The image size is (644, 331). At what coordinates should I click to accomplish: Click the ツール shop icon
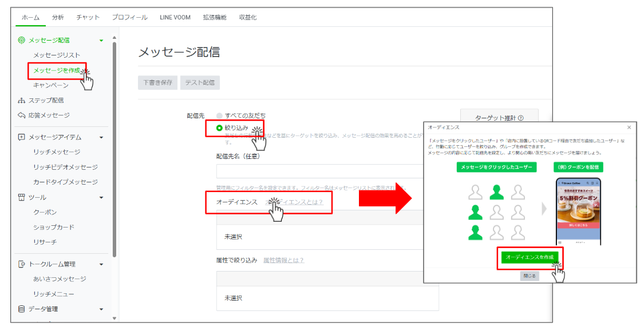coord(21,197)
